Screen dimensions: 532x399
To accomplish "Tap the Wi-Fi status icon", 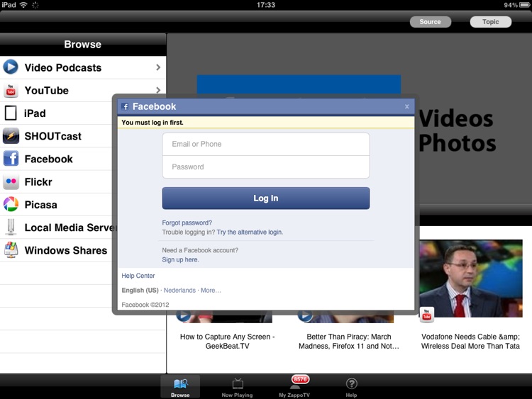I will [x=23, y=5].
